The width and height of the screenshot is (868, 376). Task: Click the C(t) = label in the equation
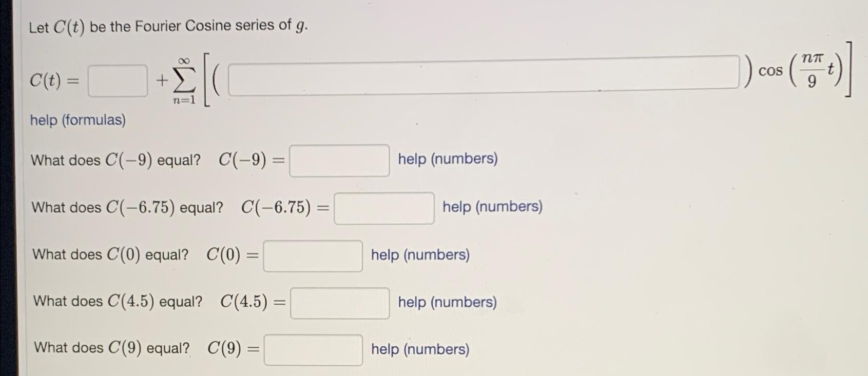(x=54, y=80)
